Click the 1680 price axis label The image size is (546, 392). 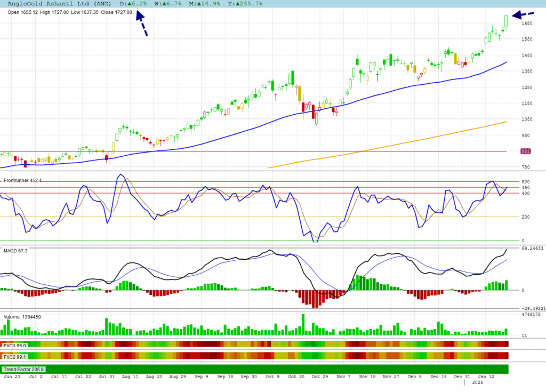tap(526, 23)
